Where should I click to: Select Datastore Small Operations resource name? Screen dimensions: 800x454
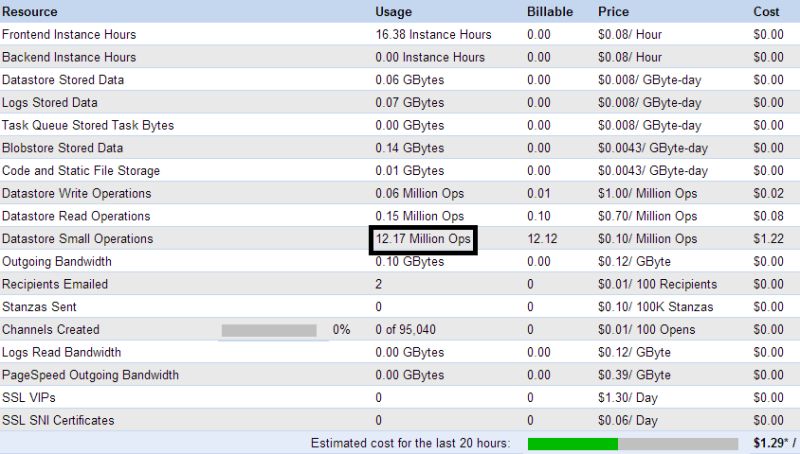78,239
